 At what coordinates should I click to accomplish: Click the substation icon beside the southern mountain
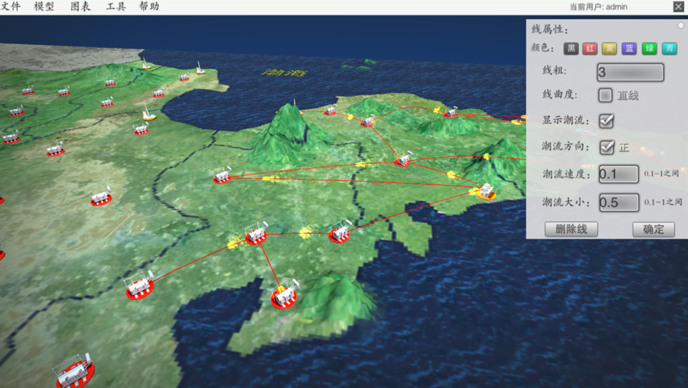pyautogui.click(x=284, y=294)
